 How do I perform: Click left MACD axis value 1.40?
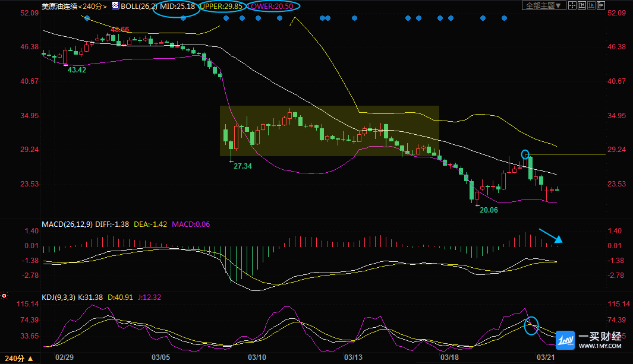(32, 231)
